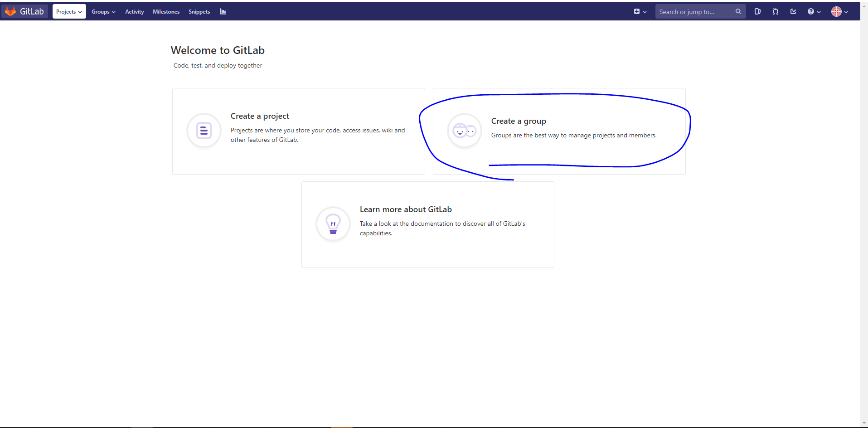Open the to-do list icon

(x=793, y=12)
